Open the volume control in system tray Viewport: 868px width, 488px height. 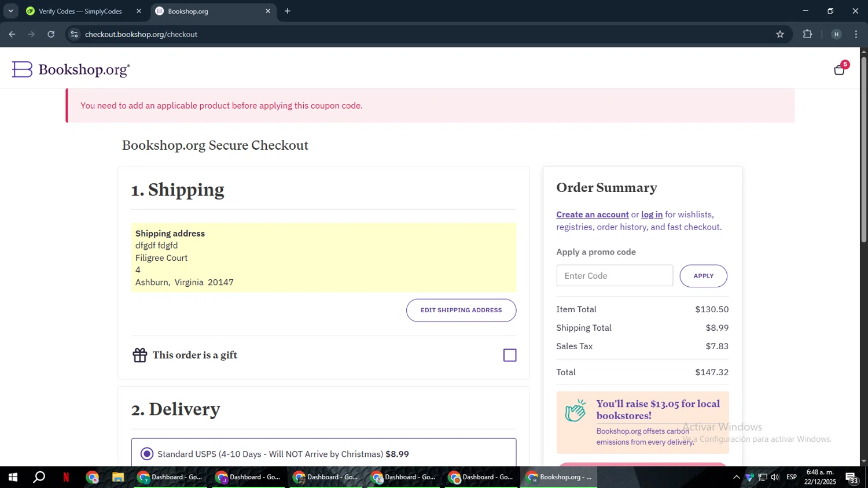point(775,477)
